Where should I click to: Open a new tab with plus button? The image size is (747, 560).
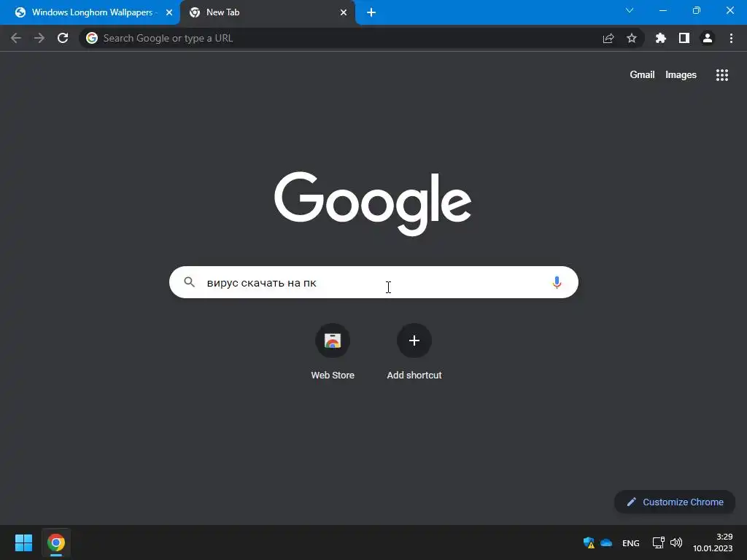tap(371, 12)
